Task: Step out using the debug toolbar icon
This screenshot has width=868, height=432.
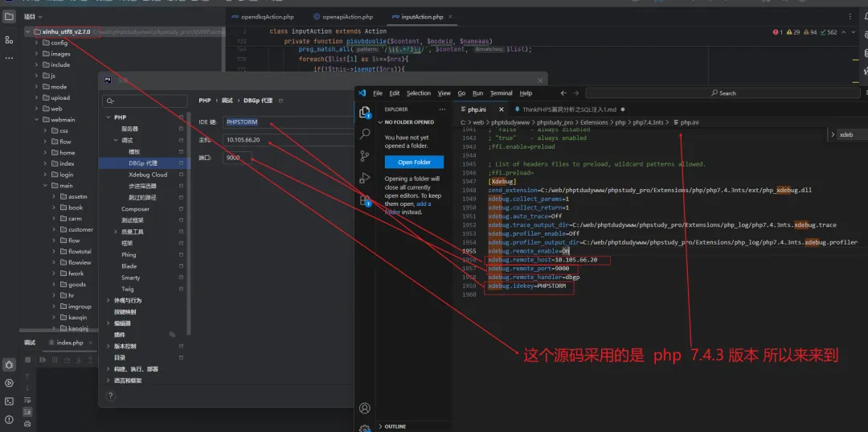Action: 92,360
